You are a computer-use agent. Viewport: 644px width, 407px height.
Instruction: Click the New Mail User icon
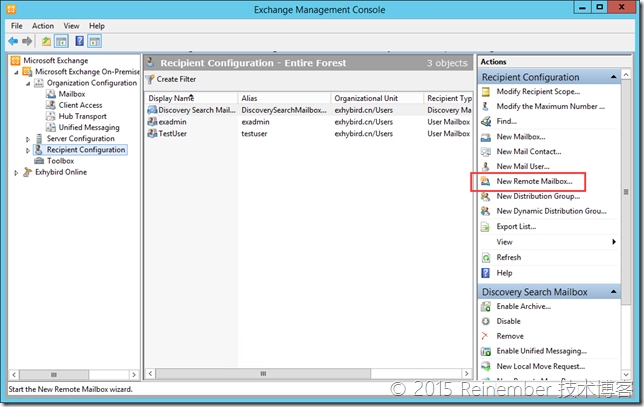click(x=486, y=166)
